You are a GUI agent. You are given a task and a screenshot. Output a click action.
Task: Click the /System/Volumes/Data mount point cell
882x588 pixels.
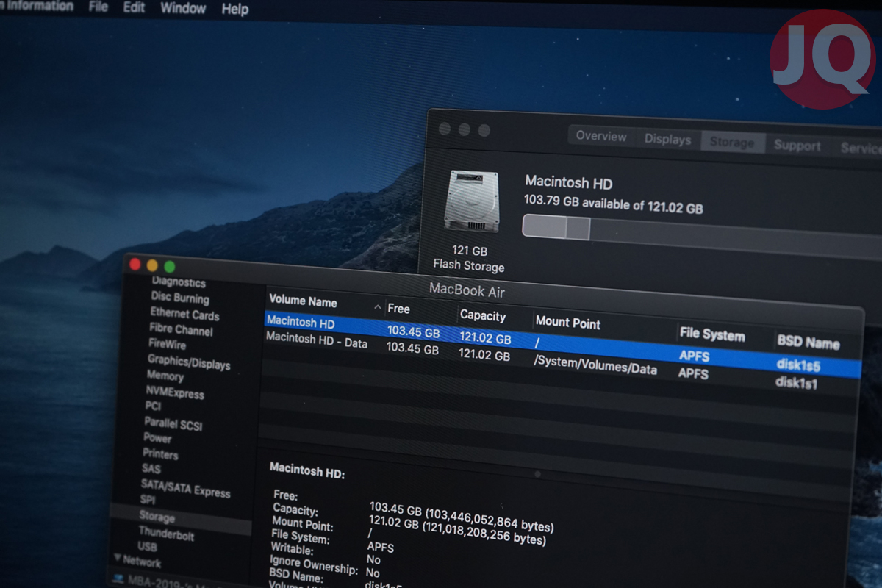(595, 365)
